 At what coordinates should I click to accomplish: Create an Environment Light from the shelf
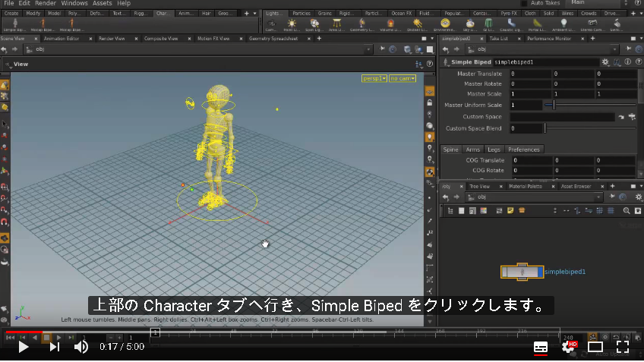click(x=445, y=24)
